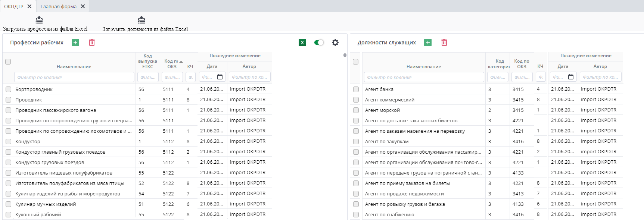
Task: Add a new record in Профессии рабочих
Action: [75, 43]
